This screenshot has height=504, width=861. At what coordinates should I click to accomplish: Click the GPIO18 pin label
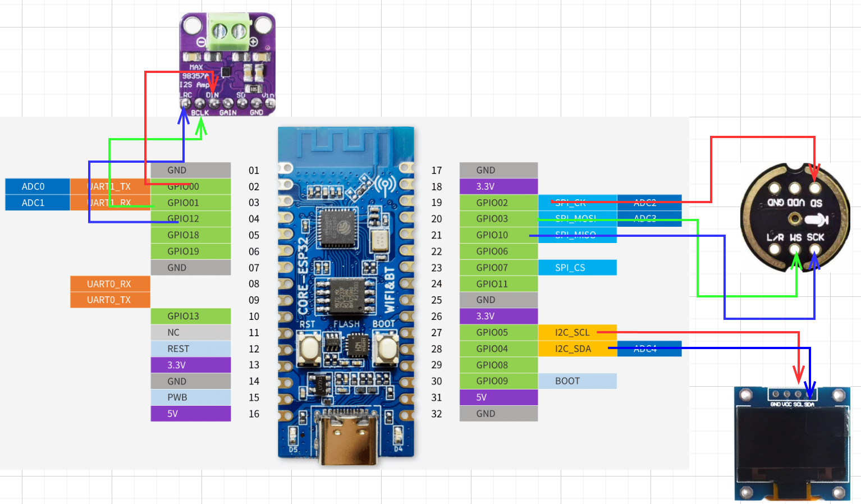pyautogui.click(x=191, y=235)
